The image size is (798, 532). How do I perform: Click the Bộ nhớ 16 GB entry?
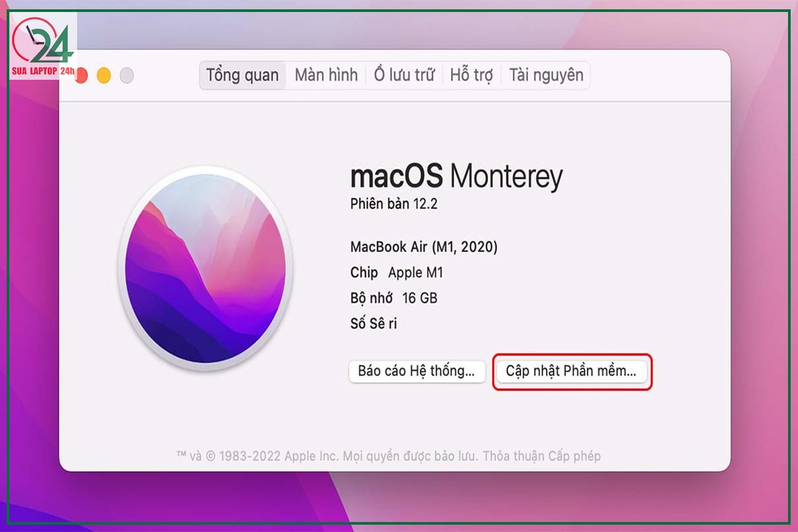pos(394,298)
